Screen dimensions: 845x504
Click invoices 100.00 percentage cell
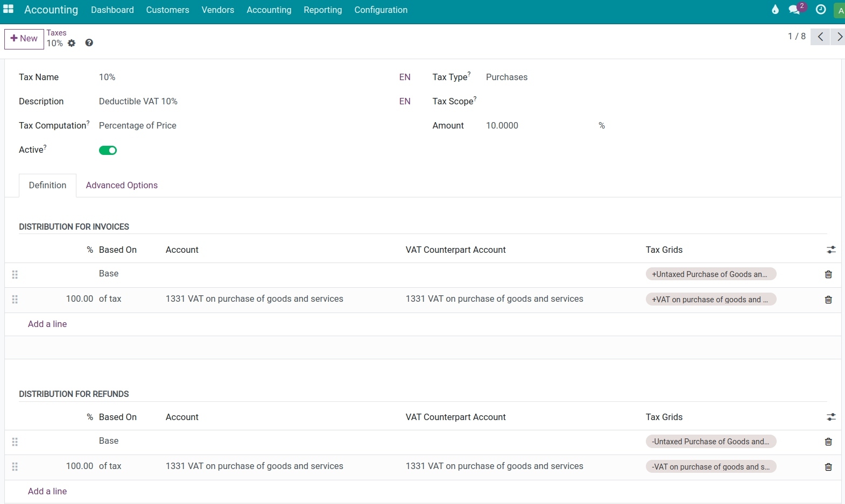[80, 299]
